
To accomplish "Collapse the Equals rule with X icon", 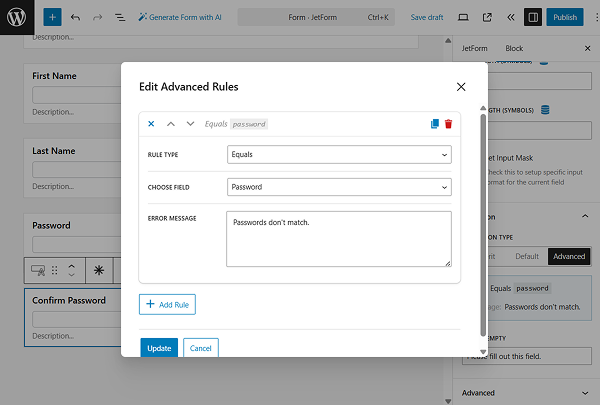I will pyautogui.click(x=151, y=124).
